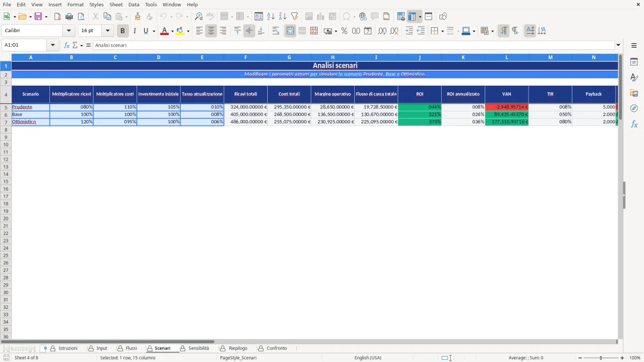Open the Font Size dropdown

[107, 31]
